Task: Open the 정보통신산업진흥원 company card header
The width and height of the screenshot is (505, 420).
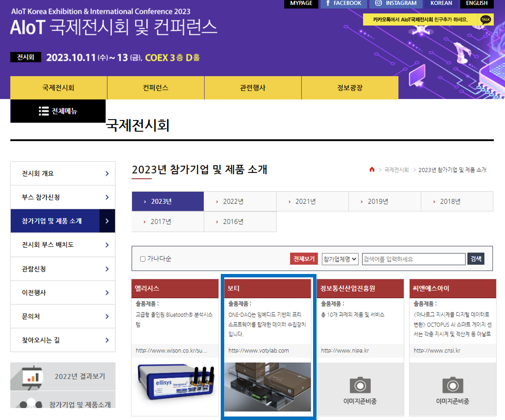Action: (x=360, y=288)
